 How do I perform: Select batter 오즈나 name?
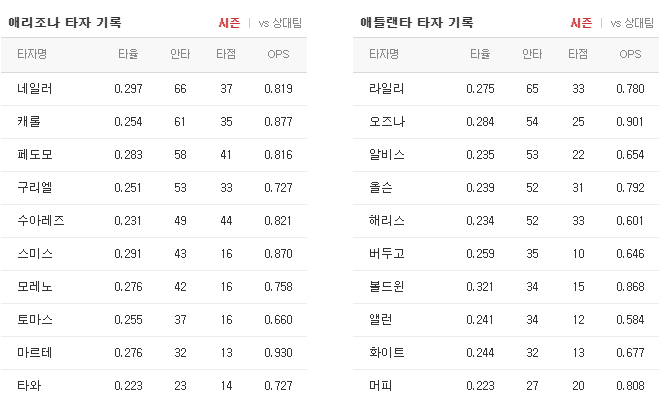[x=387, y=122]
